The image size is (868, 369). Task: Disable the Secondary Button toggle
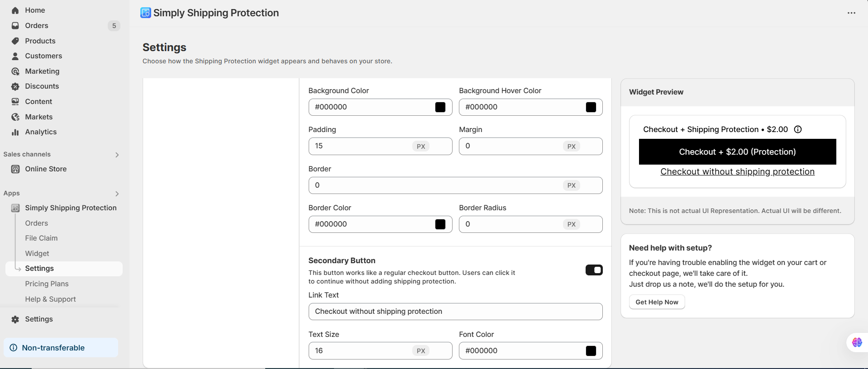(x=594, y=270)
